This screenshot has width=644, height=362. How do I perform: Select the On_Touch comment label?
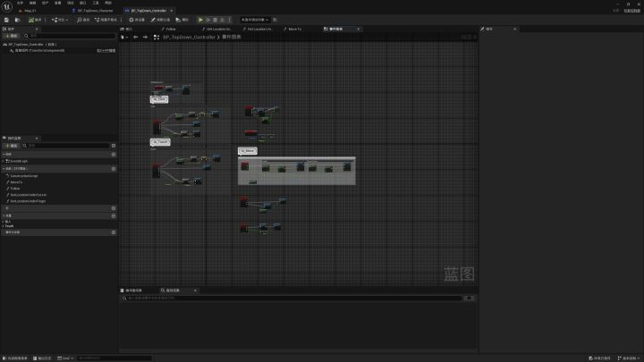tap(160, 142)
